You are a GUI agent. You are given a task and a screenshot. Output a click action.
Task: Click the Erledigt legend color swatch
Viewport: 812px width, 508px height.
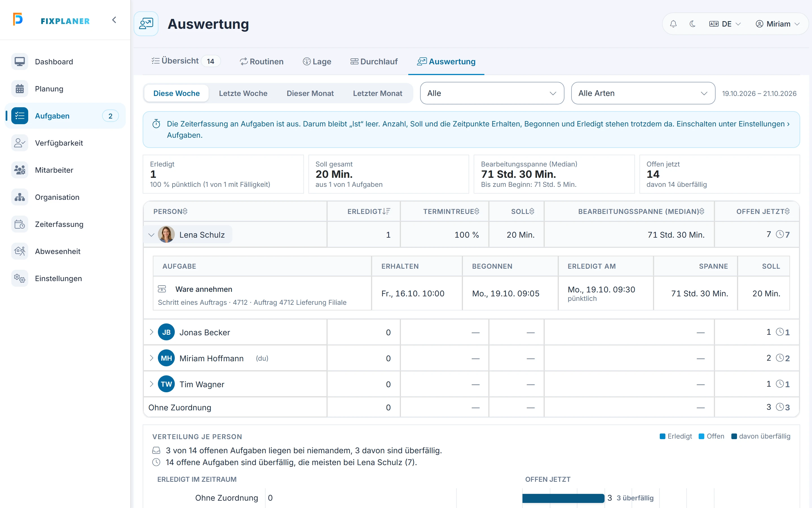(x=662, y=436)
